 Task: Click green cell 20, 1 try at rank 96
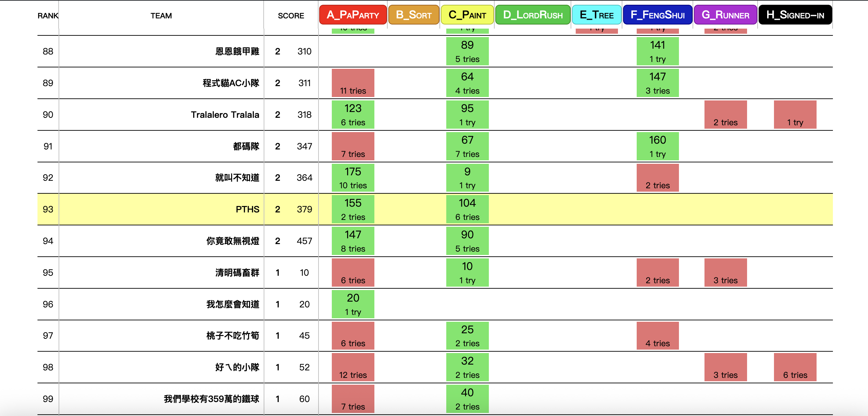coord(353,304)
